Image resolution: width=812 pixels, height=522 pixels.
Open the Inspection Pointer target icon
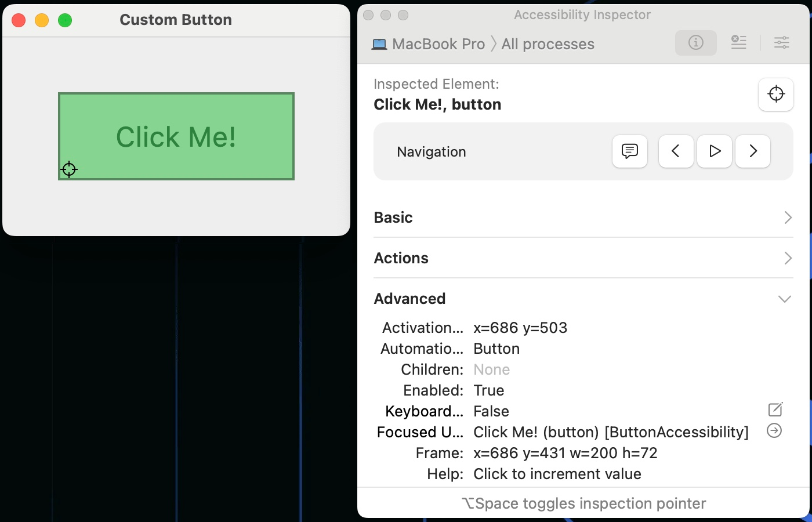(x=775, y=94)
